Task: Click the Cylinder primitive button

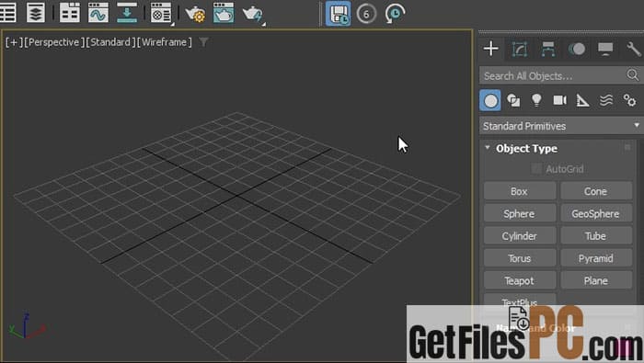Action: pyautogui.click(x=520, y=236)
